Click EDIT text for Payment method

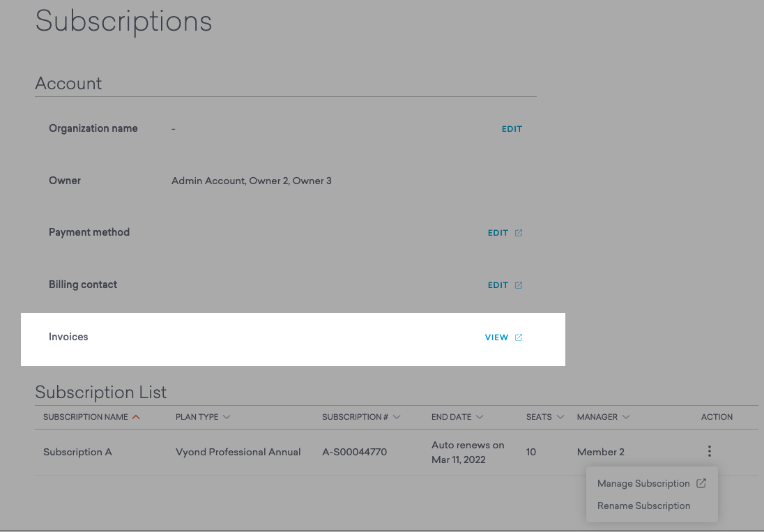click(x=498, y=233)
